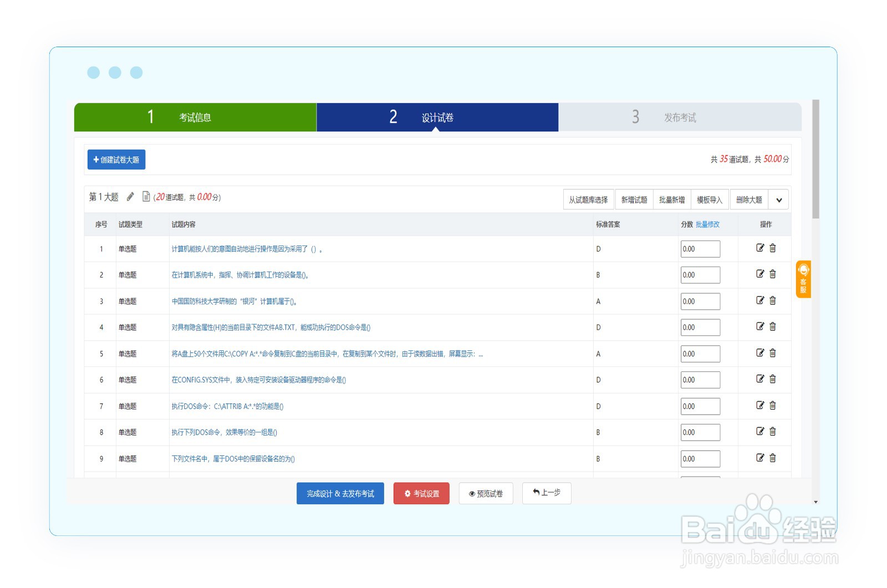Edit question 8 with pencil icon
The height and width of the screenshot is (588, 887).
(x=760, y=431)
